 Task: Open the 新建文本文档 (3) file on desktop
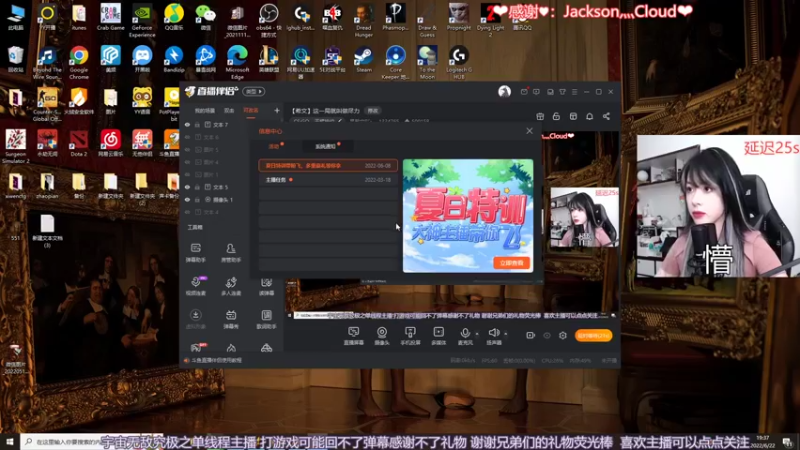pyautogui.click(x=47, y=231)
